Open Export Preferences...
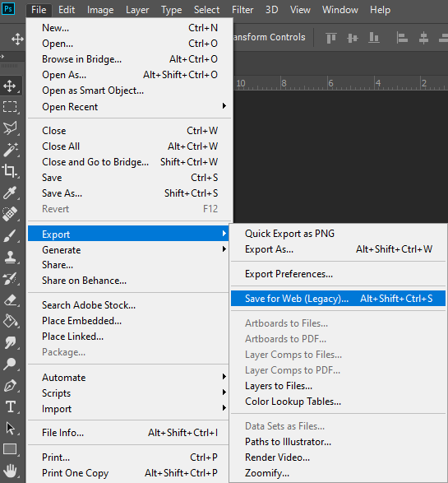 coord(338,274)
